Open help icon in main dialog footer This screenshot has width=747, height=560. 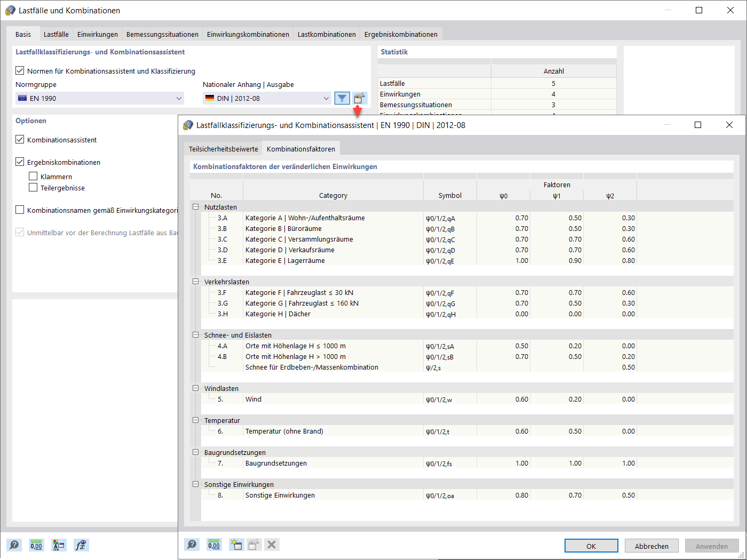(x=14, y=545)
